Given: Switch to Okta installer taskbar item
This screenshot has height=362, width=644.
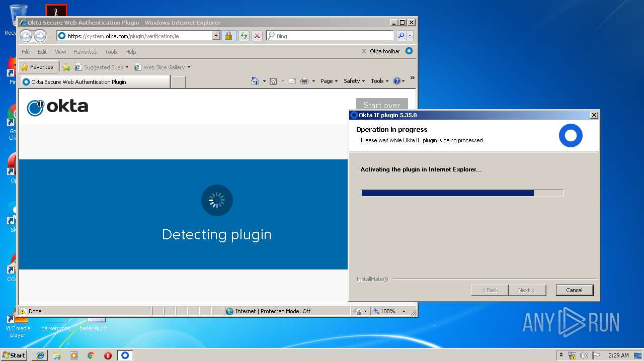Looking at the screenshot, I should point(125,355).
